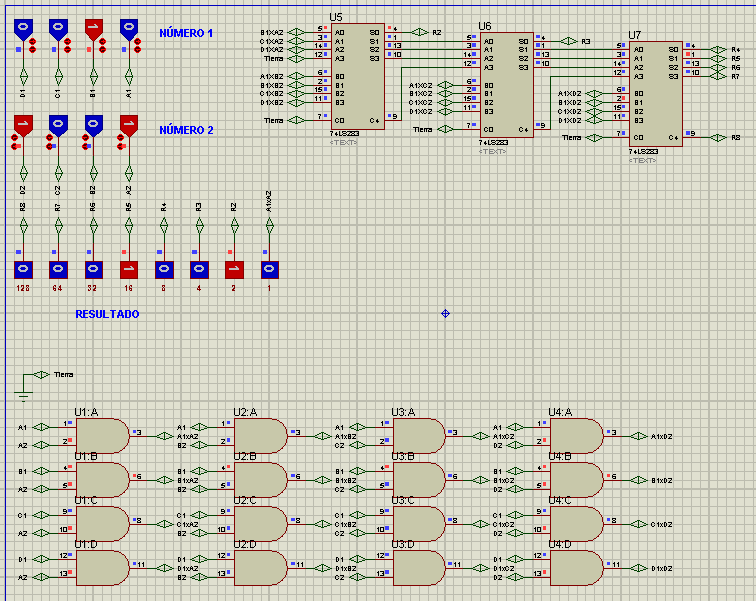Click the 74LS283 part label under U5

pyautogui.click(x=344, y=134)
